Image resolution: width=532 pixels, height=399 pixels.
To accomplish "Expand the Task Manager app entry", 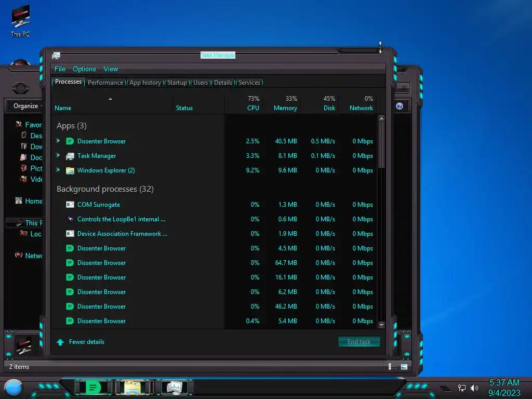I will click(58, 155).
